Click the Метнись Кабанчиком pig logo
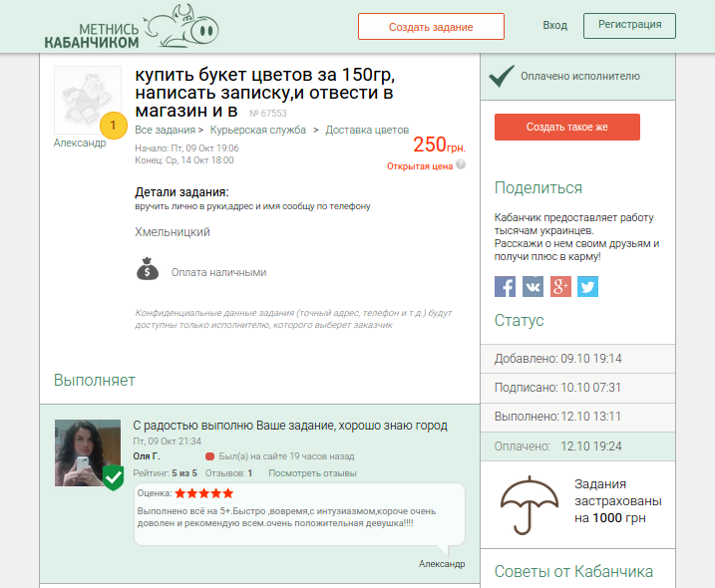Image resolution: width=715 pixels, height=588 pixels. [132, 27]
